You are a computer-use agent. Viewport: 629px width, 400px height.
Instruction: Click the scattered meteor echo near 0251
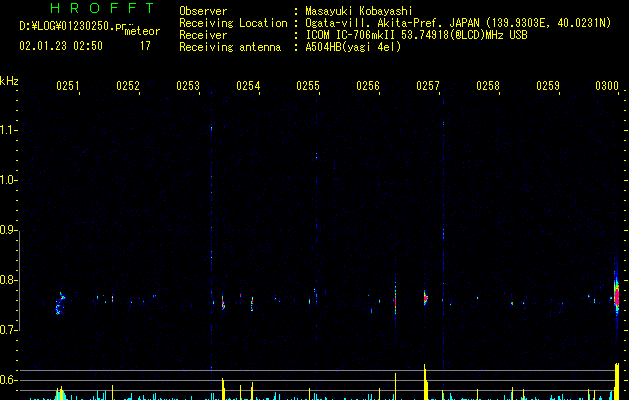coord(60,303)
